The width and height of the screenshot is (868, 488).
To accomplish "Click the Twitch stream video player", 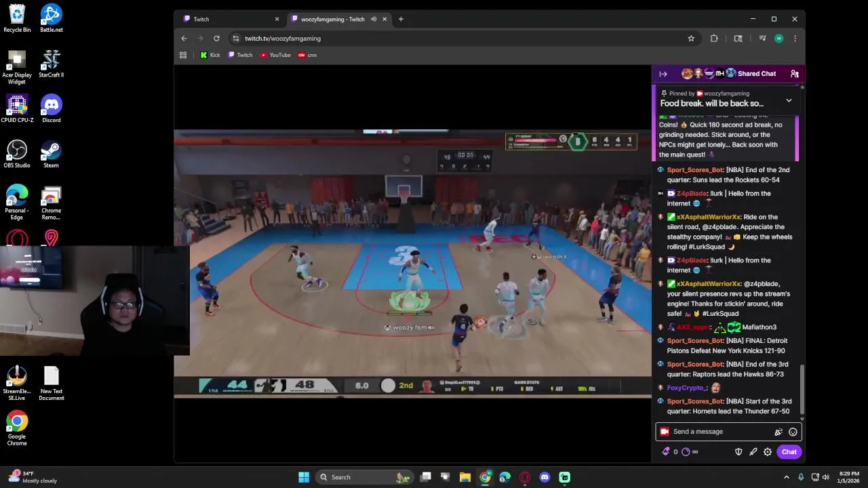I will 412,263.
